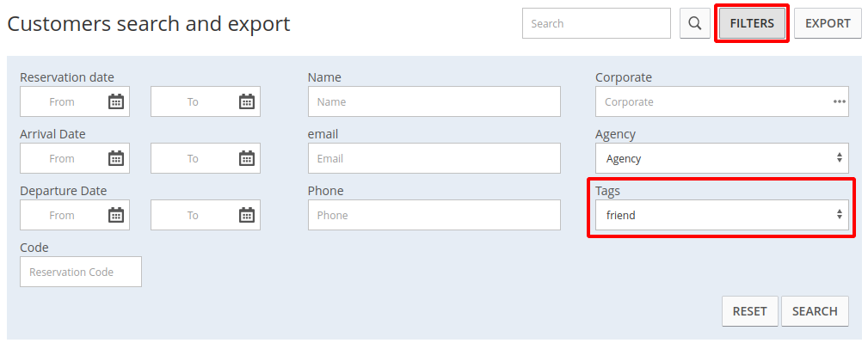Open the Agency dropdown
The width and height of the screenshot is (868, 343).
pyautogui.click(x=722, y=158)
